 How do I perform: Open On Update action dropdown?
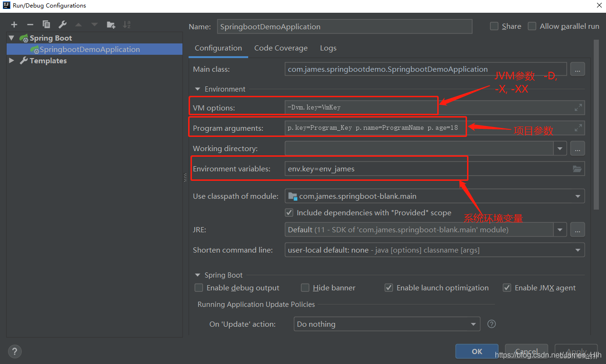tap(473, 324)
